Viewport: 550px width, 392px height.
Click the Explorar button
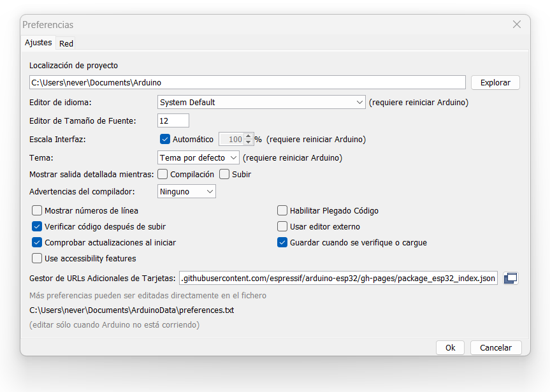click(495, 82)
